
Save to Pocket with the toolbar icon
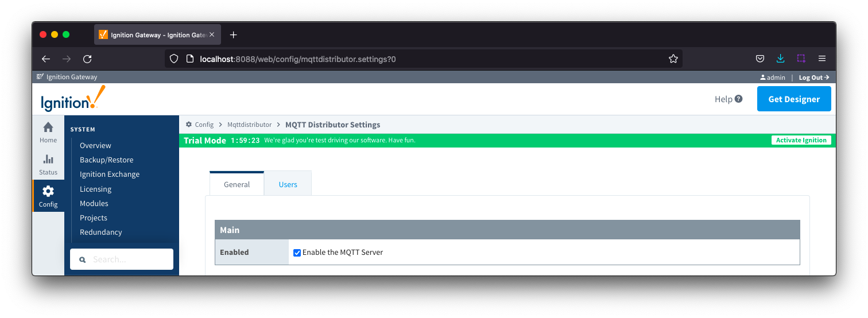(x=759, y=59)
